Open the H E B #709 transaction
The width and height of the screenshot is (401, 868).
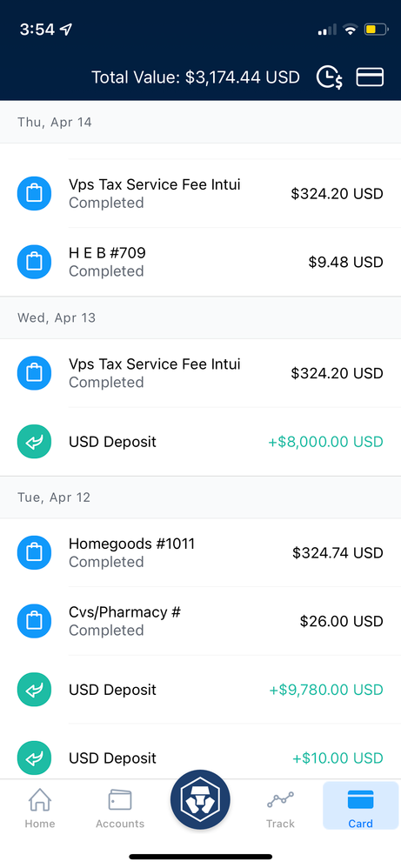pyautogui.click(x=200, y=262)
